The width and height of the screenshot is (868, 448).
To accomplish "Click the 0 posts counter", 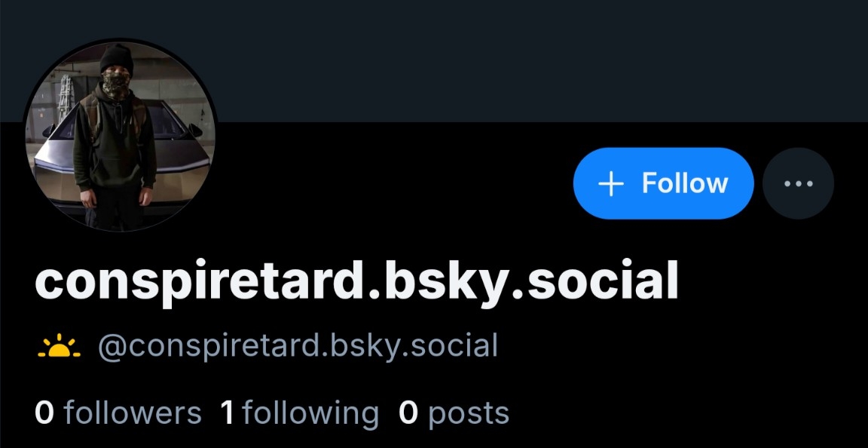I will click(x=454, y=413).
